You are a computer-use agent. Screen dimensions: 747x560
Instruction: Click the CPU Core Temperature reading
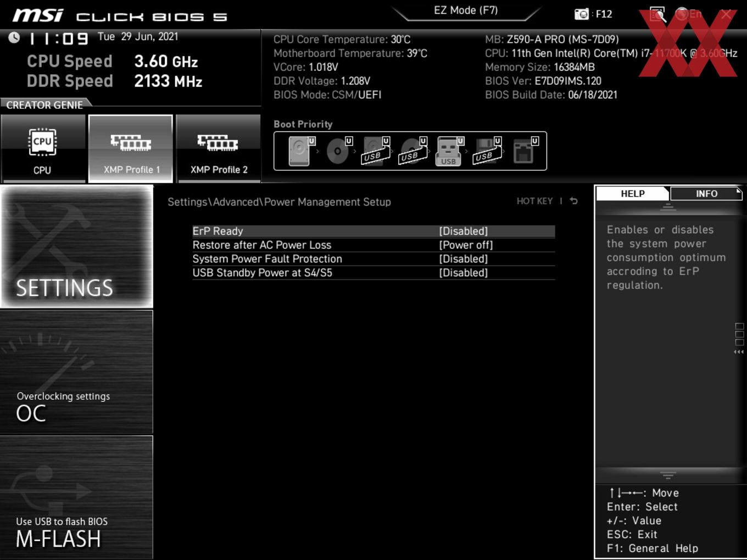pos(342,40)
